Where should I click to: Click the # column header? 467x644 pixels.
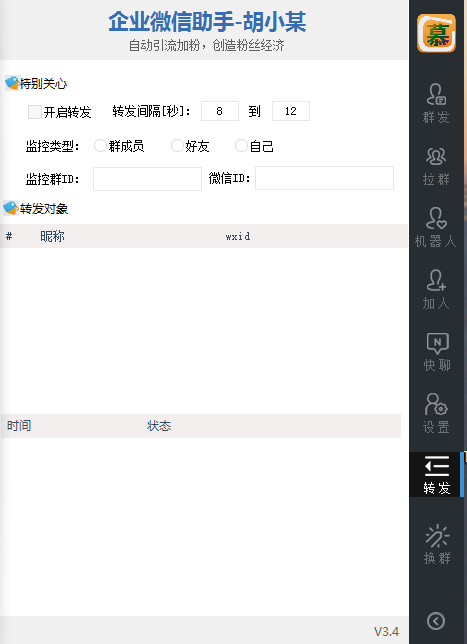click(9, 236)
